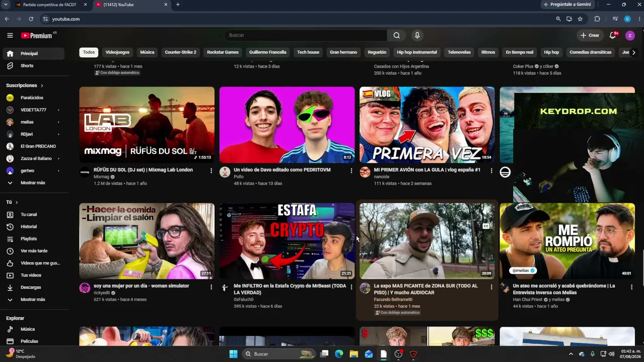This screenshot has width=644, height=362.
Task: Open File Explorer from the taskbar
Action: coord(354,354)
